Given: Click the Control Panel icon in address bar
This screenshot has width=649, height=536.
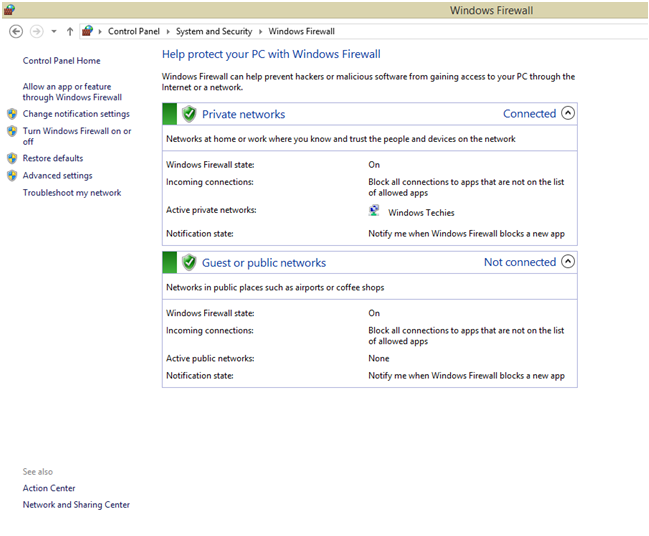Looking at the screenshot, I should 88,31.
